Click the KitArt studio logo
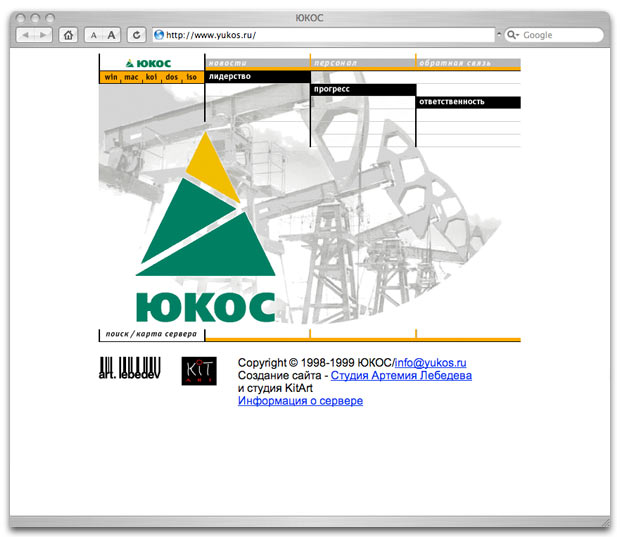The width and height of the screenshot is (620, 537). click(x=195, y=370)
